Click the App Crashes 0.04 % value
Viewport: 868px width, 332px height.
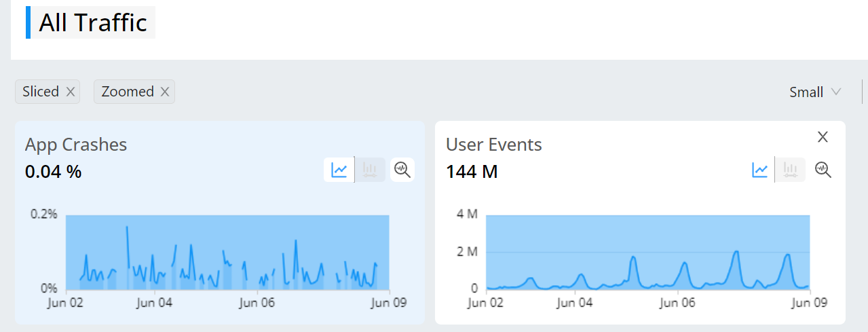coord(53,172)
